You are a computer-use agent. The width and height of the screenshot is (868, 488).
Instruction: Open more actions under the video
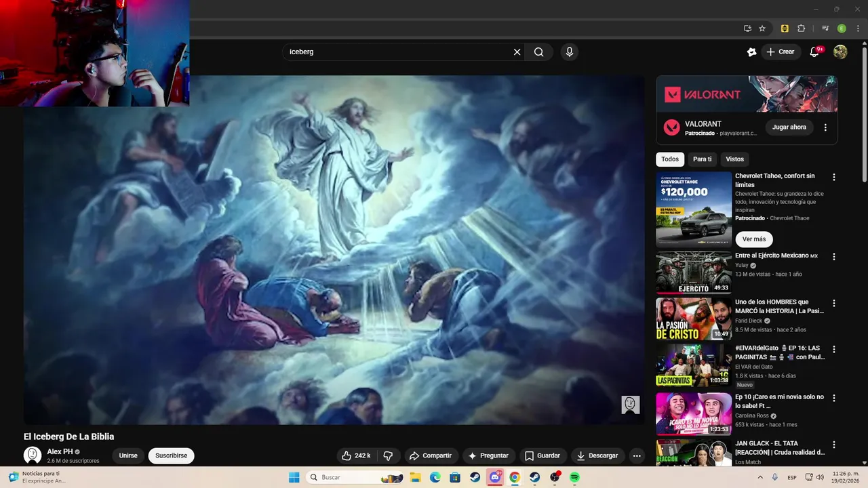(x=637, y=455)
